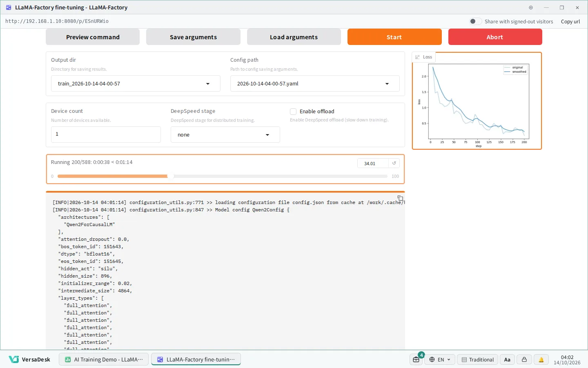Click the "initializer_range": 0.02 log line
This screenshot has width=588, height=368.
click(95, 283)
